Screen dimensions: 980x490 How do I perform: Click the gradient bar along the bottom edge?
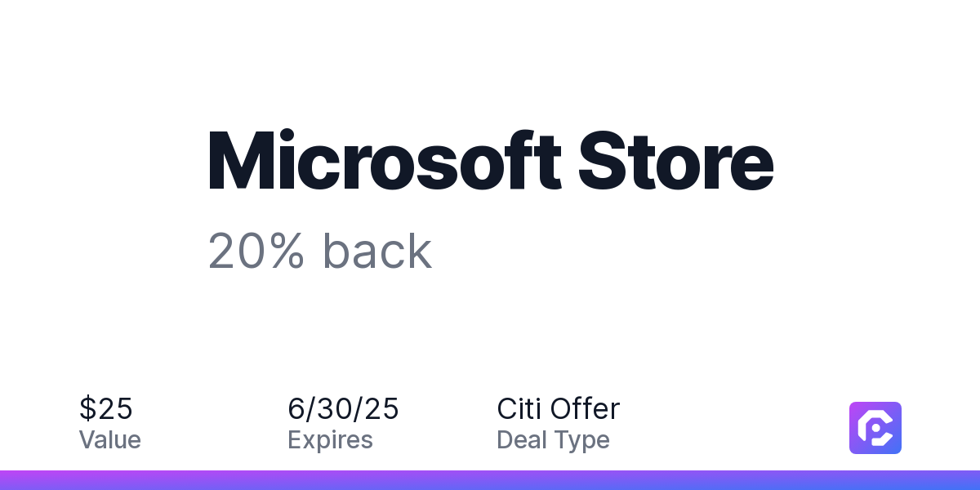[490, 480]
